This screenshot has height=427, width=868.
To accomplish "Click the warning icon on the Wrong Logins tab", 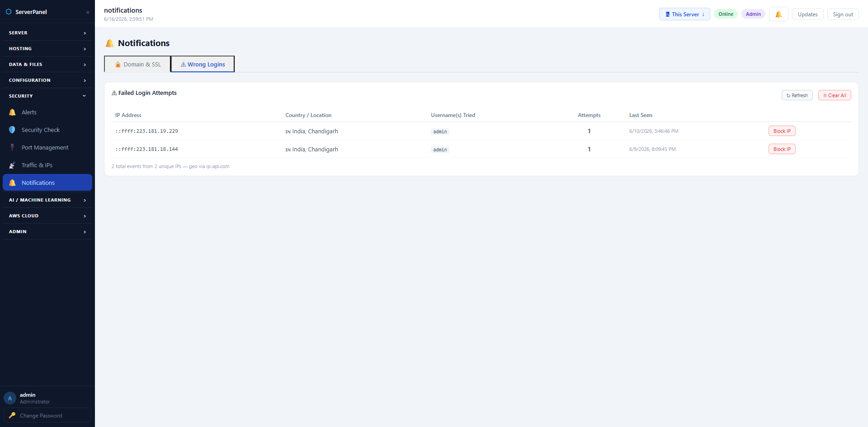I will 184,65.
